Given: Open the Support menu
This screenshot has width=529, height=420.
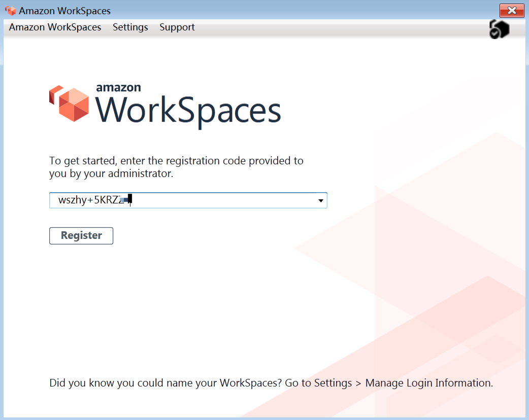Looking at the screenshot, I should [177, 27].
